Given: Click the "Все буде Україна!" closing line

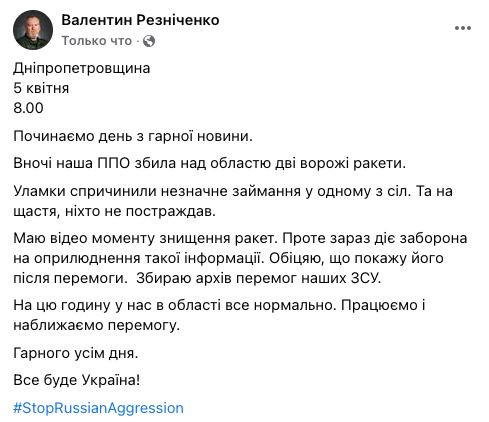Looking at the screenshot, I should (76, 380).
